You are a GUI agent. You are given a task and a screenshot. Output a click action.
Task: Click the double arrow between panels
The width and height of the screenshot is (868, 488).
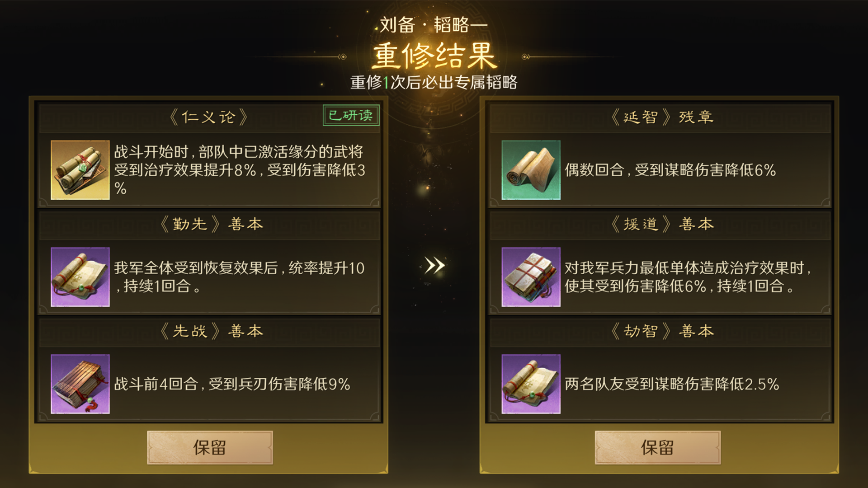pyautogui.click(x=434, y=265)
